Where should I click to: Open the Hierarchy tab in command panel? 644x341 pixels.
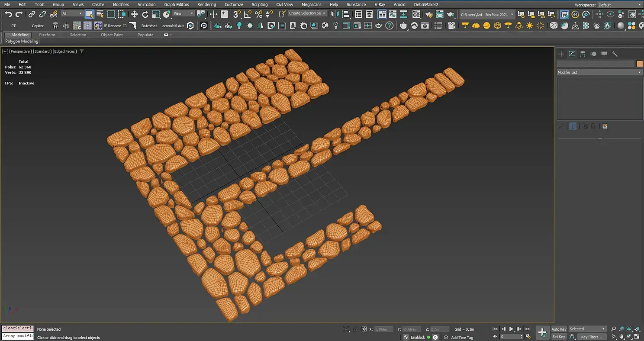click(x=583, y=54)
